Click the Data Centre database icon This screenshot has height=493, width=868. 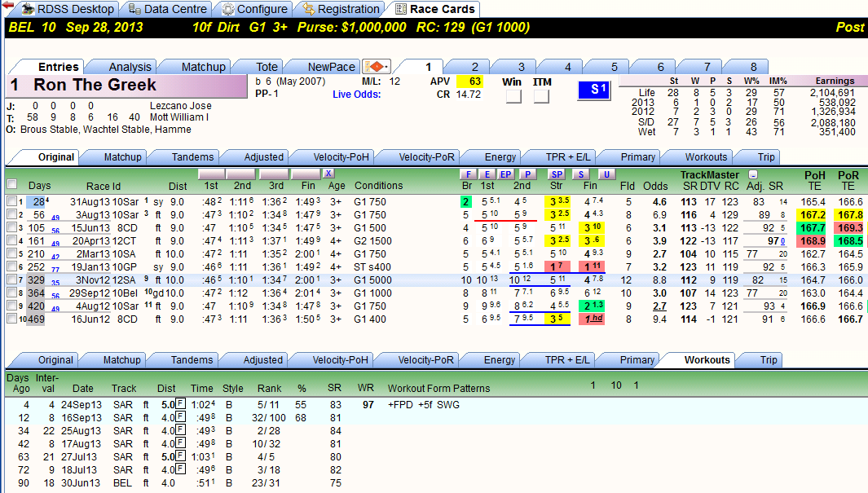pos(134,9)
